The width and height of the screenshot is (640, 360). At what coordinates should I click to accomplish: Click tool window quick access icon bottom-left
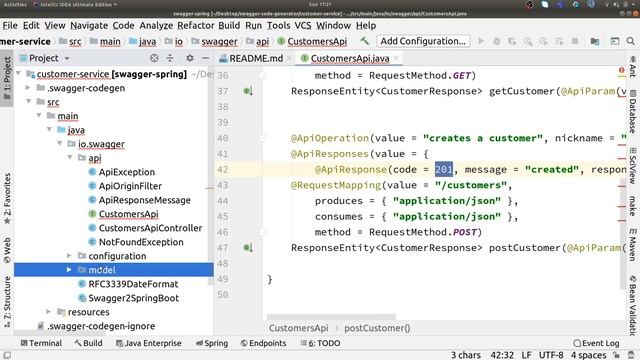7,355
